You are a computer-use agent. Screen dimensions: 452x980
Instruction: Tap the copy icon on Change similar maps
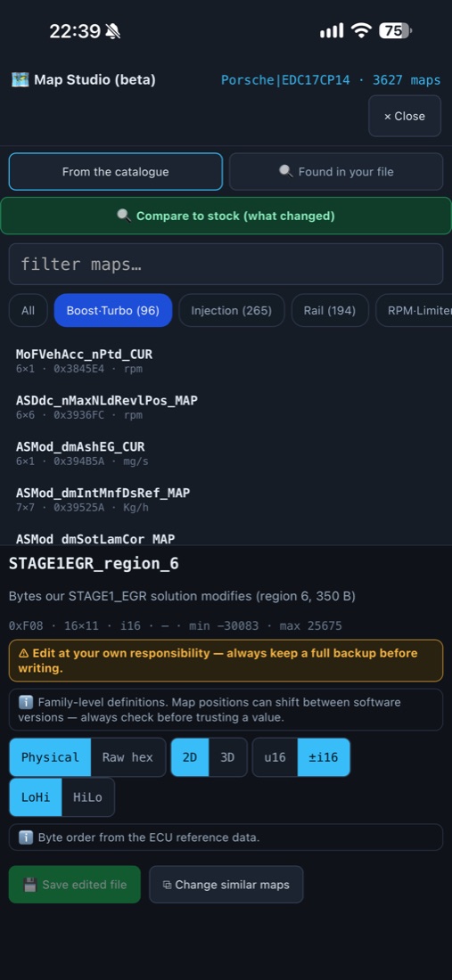(167, 885)
